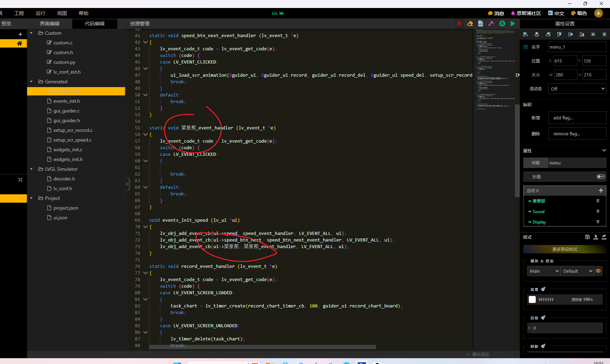This screenshot has height=364, width=610.
Task: Switch to the 资源管理 tab
Action: point(140,24)
